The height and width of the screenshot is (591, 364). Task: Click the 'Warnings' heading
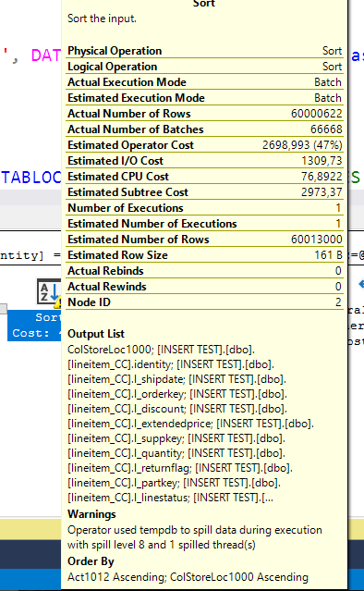(x=91, y=514)
